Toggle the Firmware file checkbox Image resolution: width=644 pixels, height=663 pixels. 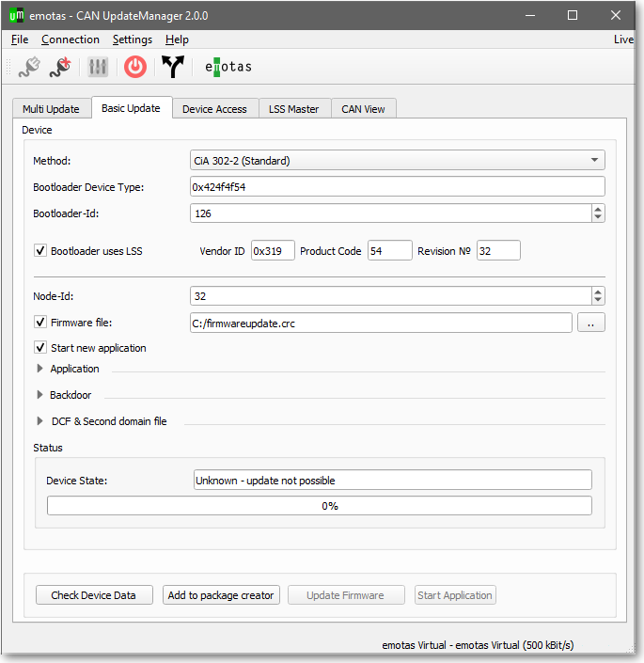pyautogui.click(x=40, y=323)
